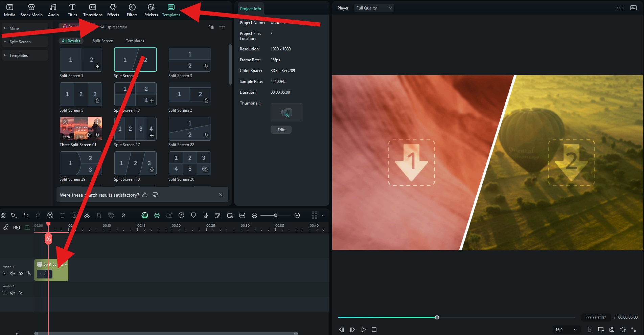
Task: Click the split screen search field
Action: point(152,27)
